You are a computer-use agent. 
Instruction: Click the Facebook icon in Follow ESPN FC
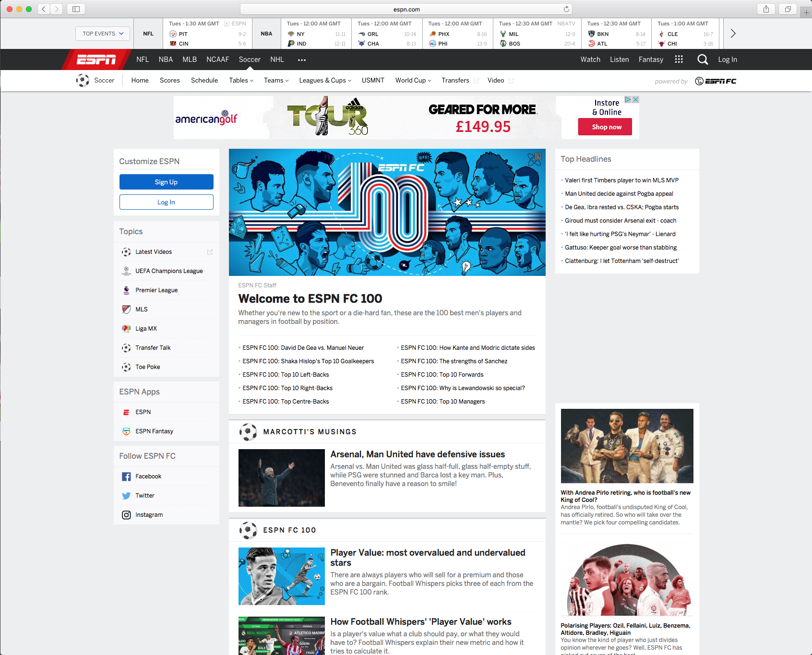click(x=126, y=476)
